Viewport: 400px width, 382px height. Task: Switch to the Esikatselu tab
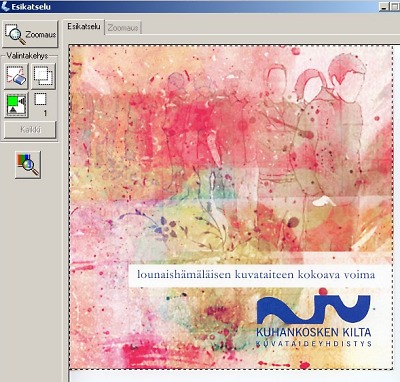pos(83,27)
